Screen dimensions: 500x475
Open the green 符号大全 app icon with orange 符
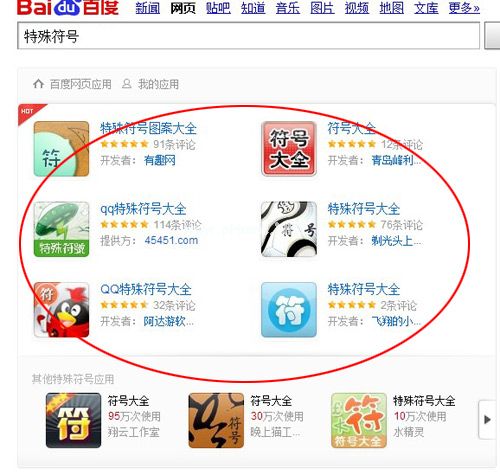click(x=359, y=420)
